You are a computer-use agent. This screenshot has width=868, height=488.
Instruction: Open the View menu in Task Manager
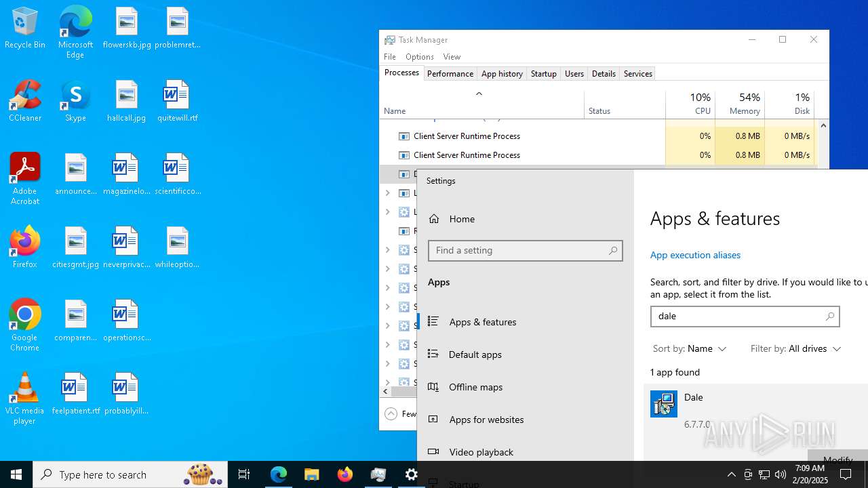452,57
